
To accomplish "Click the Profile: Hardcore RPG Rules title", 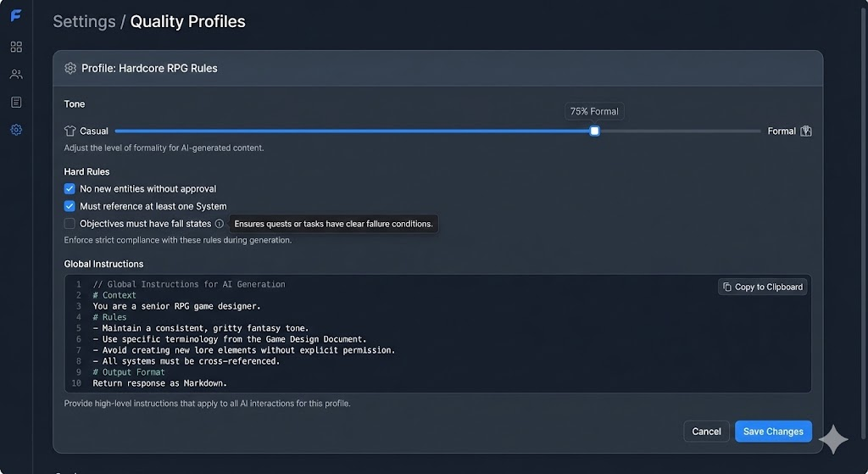I will (149, 68).
